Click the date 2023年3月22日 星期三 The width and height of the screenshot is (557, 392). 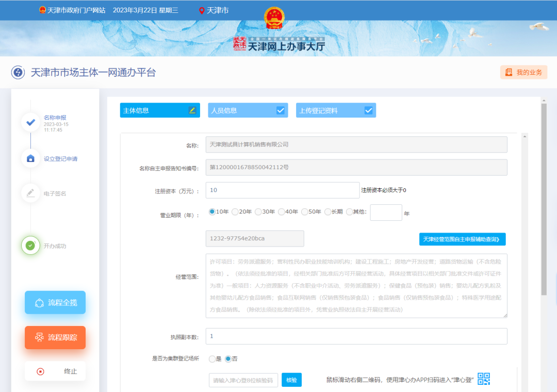tap(145, 10)
